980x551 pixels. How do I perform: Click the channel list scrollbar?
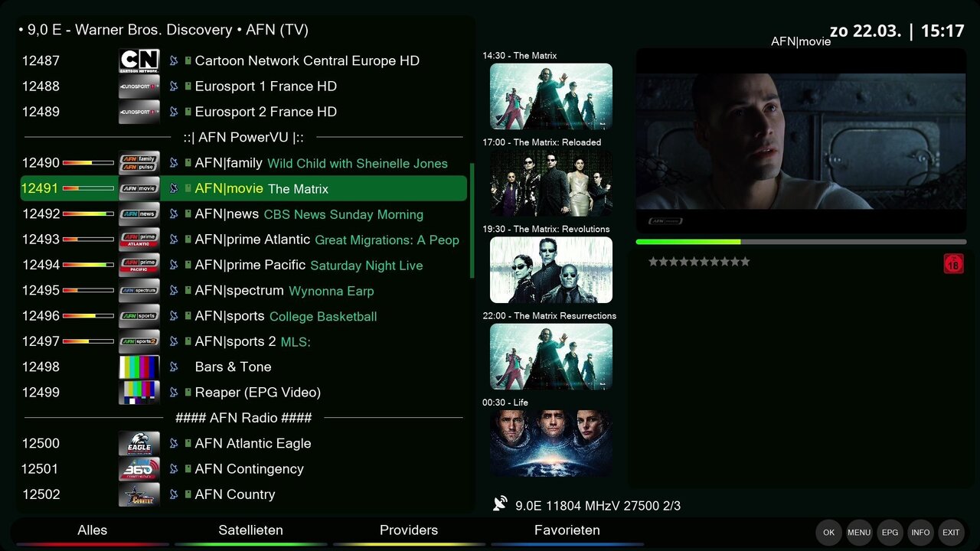point(472,221)
